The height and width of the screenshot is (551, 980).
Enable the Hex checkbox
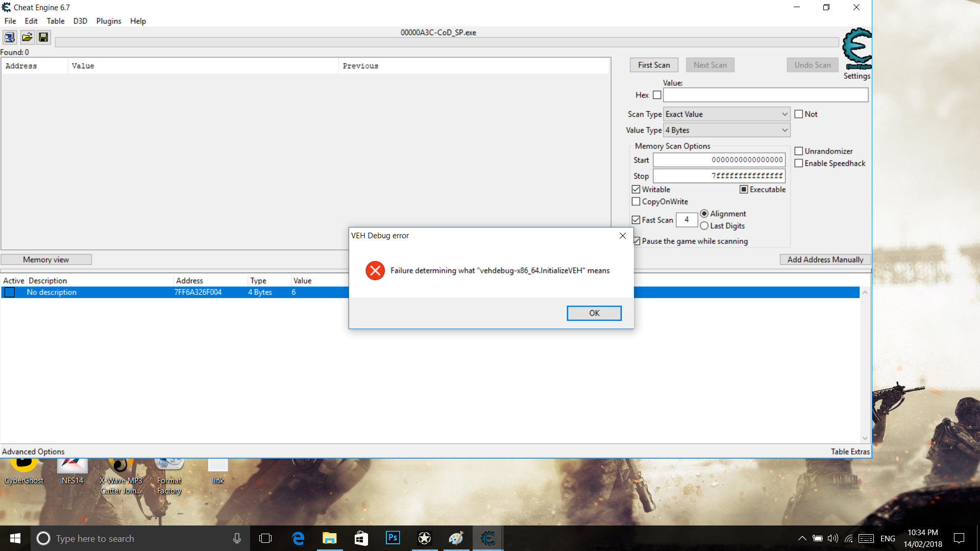pos(657,95)
